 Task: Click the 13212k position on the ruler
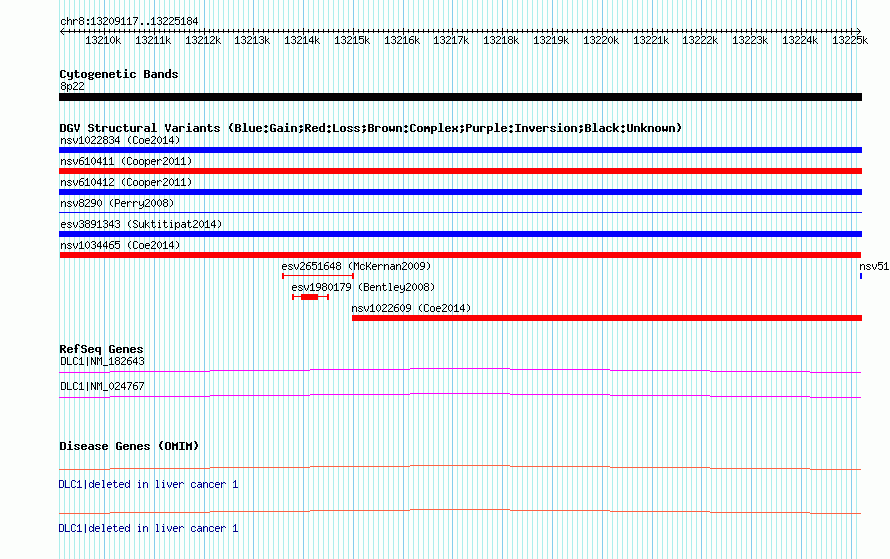(x=203, y=40)
